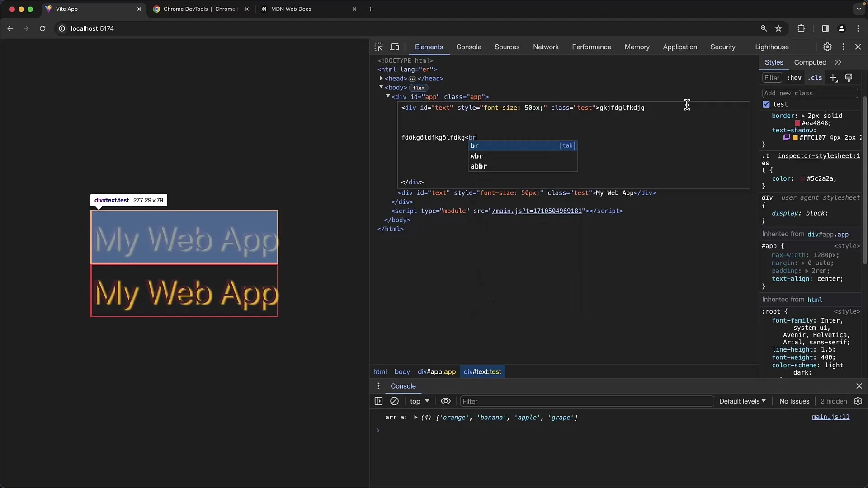Click the Computed styles tab
Viewport: 868px width, 488px height.
point(810,62)
